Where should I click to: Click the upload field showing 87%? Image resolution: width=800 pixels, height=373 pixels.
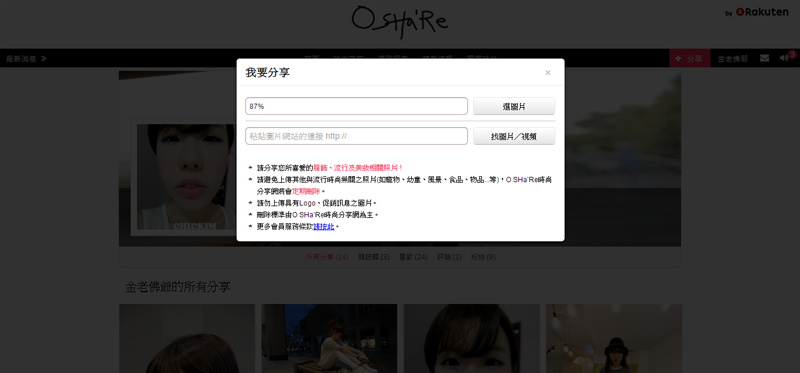coord(356,106)
